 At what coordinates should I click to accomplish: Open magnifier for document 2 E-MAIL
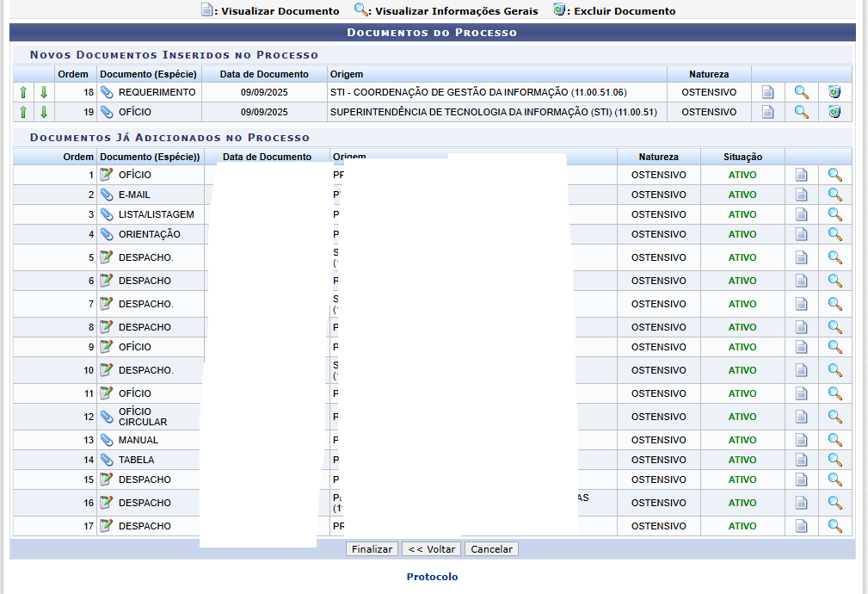pyautogui.click(x=834, y=195)
